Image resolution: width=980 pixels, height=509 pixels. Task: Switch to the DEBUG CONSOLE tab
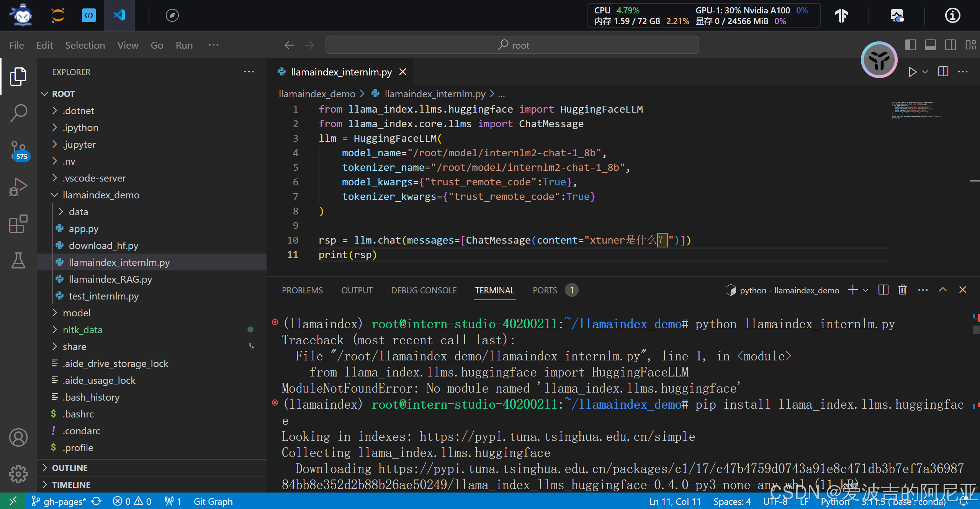pyautogui.click(x=424, y=290)
